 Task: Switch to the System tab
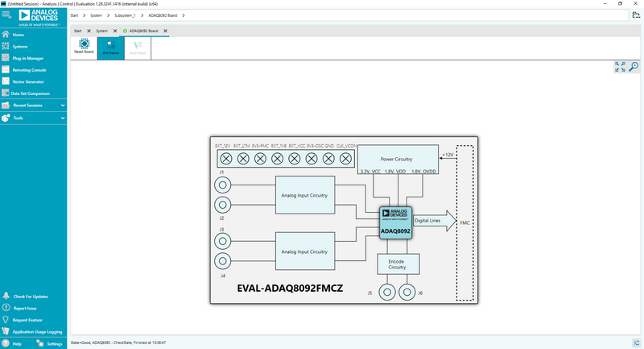click(x=102, y=31)
